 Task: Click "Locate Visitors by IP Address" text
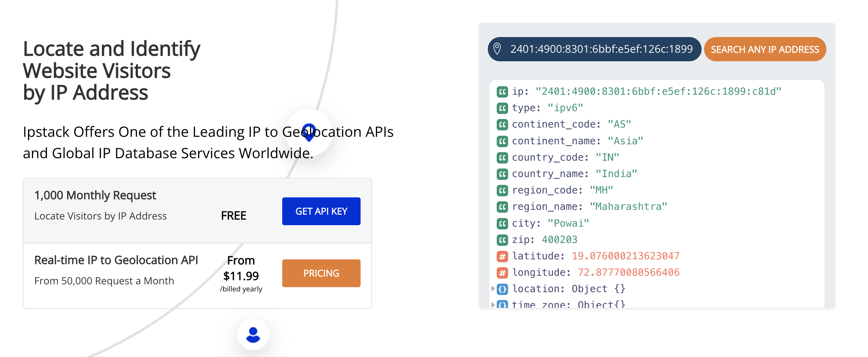pos(100,216)
